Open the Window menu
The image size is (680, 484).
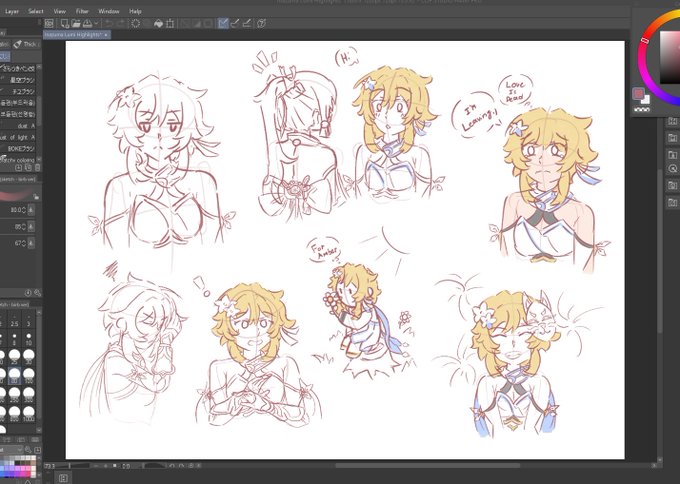pos(108,11)
